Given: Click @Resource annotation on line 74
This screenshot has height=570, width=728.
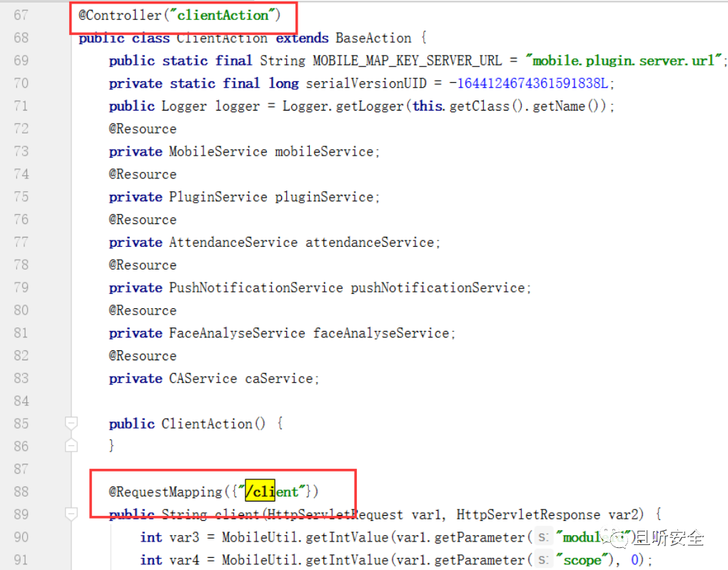Looking at the screenshot, I should [143, 175].
